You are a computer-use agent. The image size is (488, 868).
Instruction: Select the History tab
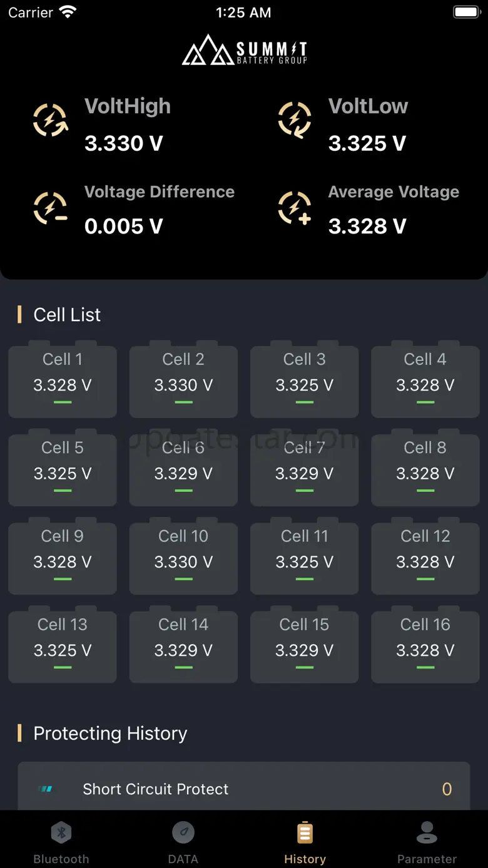[305, 842]
